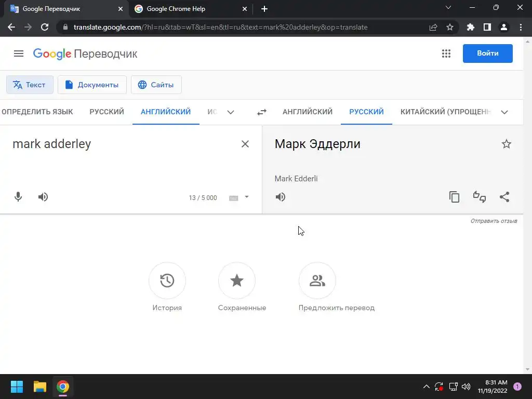Open Предложить перевод contribute option
Screen dimensions: 532x399
point(317,281)
